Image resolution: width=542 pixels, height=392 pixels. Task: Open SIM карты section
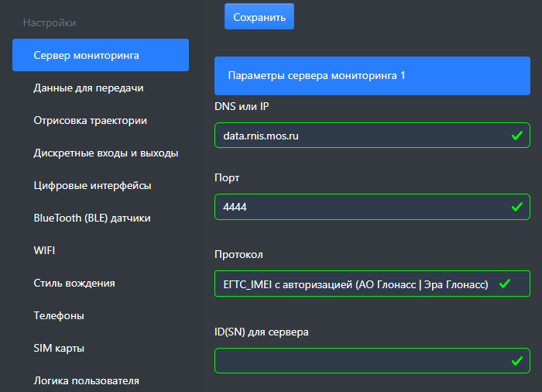(59, 349)
